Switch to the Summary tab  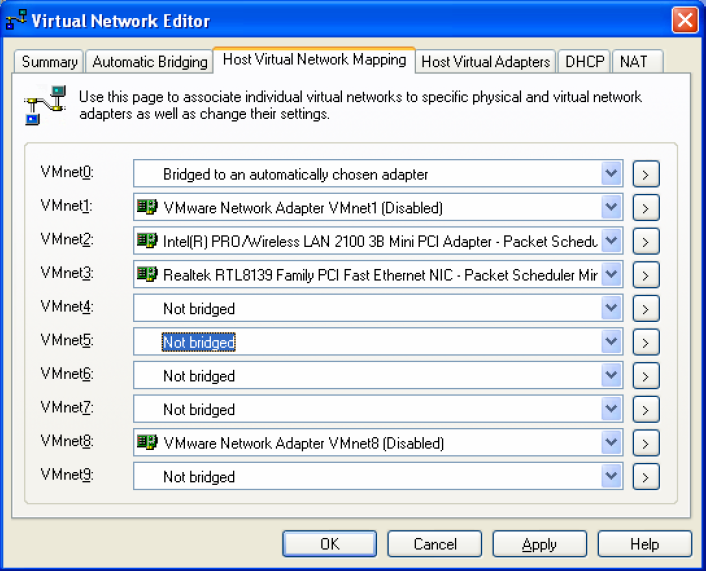click(49, 61)
